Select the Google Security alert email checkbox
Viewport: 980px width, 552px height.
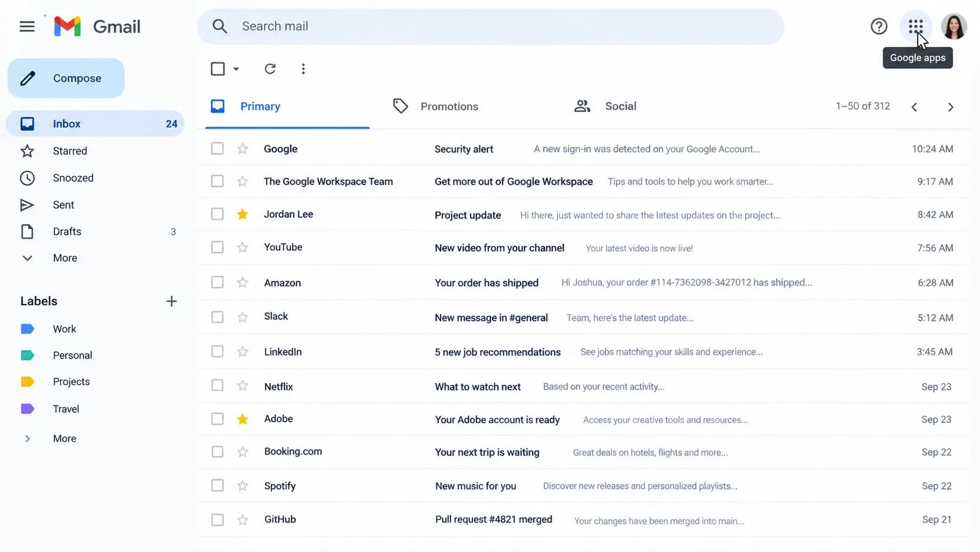217,148
